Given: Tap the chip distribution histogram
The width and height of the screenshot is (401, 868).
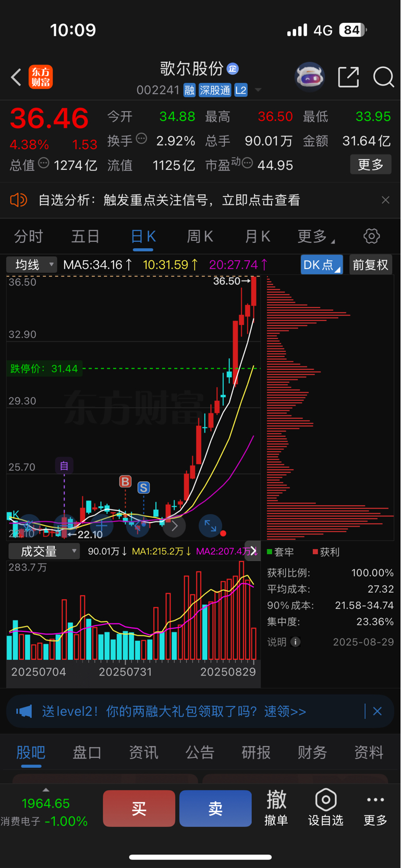Looking at the screenshot, I should pos(330,408).
